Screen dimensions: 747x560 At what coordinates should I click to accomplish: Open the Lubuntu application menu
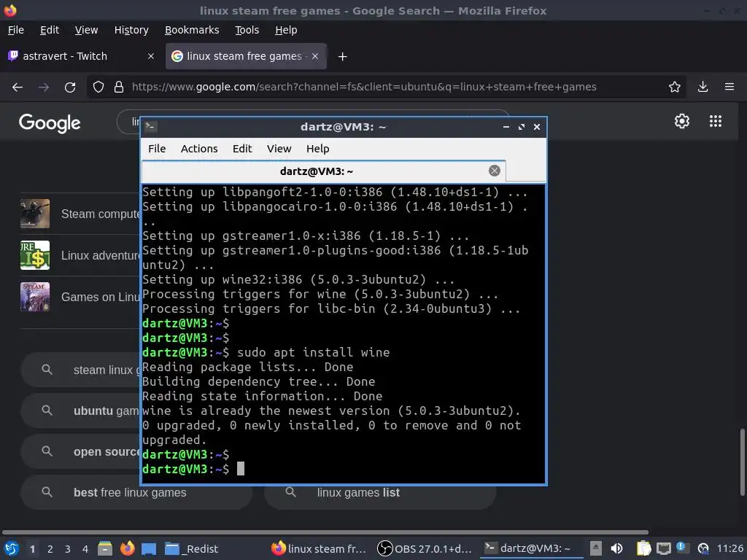(12, 548)
